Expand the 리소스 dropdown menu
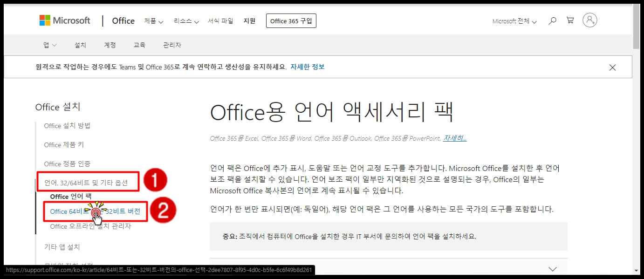The width and height of the screenshot is (644, 279). [186, 21]
